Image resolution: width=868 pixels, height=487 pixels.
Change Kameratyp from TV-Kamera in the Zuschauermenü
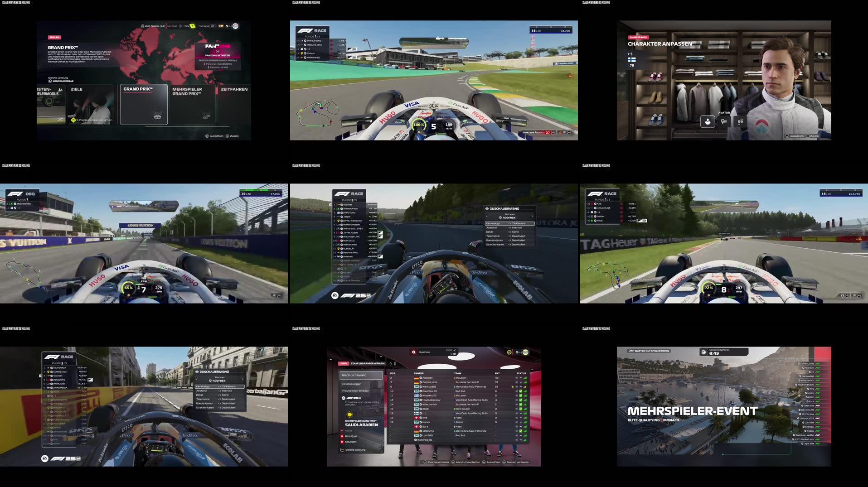point(510,223)
